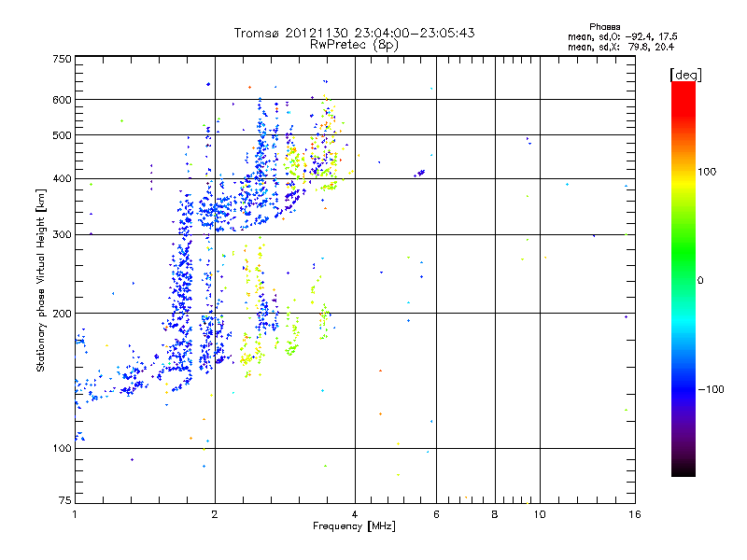This screenshot has height=560, width=747.
Task: Click the '[deg]' colorbar unit label
Action: pyautogui.click(x=685, y=75)
